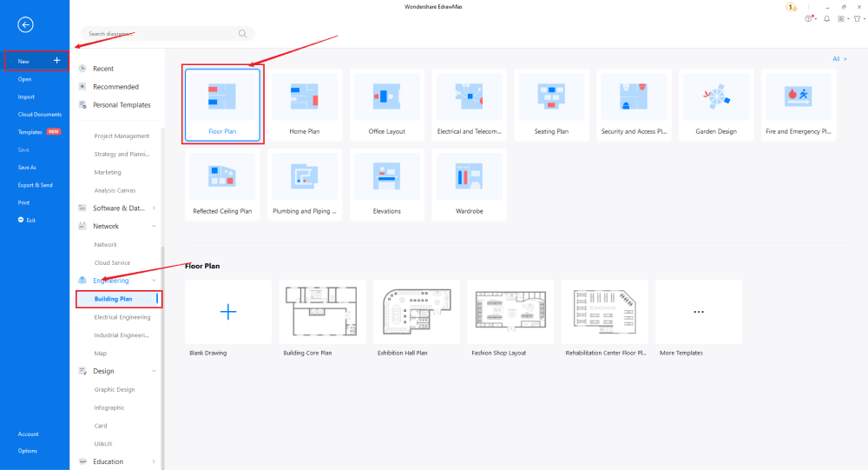Select Project Management subcategory
The height and width of the screenshot is (470, 868).
coord(122,136)
